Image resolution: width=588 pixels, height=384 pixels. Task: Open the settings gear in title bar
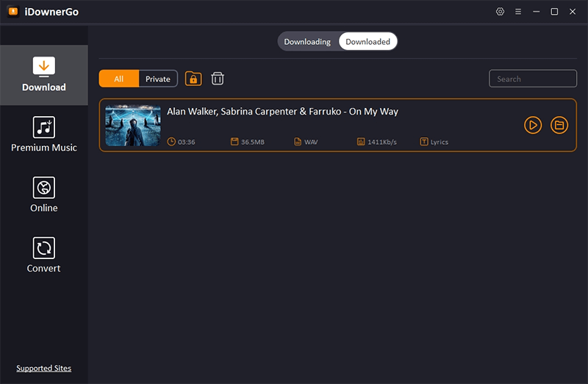(501, 12)
